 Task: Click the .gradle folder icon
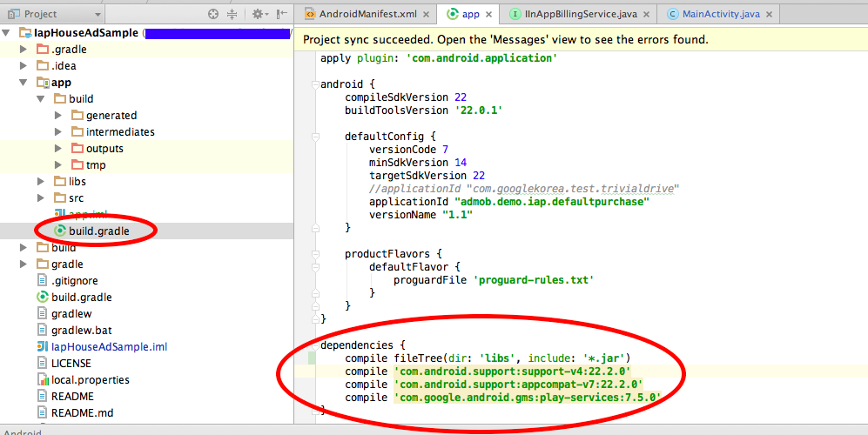click(43, 50)
